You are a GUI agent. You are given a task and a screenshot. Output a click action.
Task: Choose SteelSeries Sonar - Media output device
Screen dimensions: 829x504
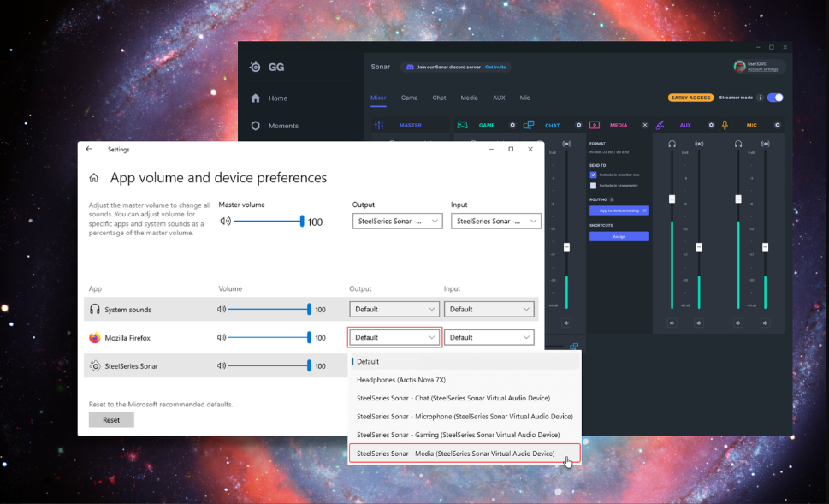(465, 454)
